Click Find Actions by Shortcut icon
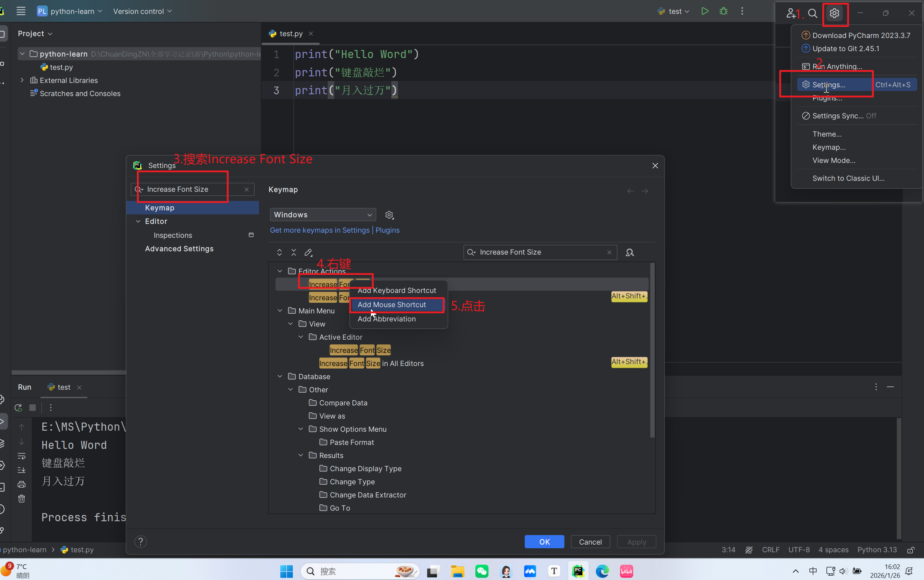924x580 pixels. coord(630,252)
